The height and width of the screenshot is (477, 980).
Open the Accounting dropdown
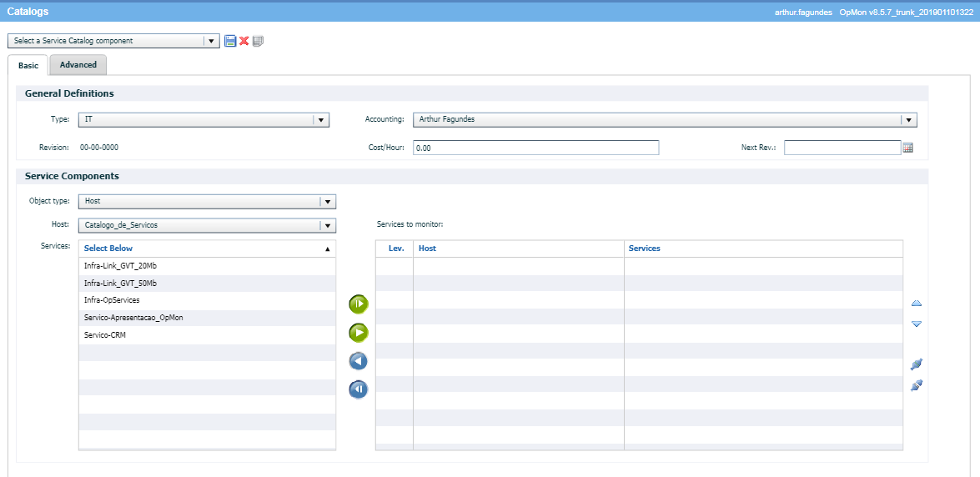(x=909, y=120)
